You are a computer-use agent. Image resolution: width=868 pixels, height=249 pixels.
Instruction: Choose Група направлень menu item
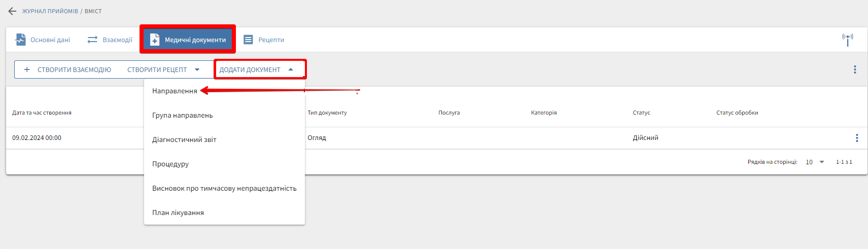(x=182, y=115)
